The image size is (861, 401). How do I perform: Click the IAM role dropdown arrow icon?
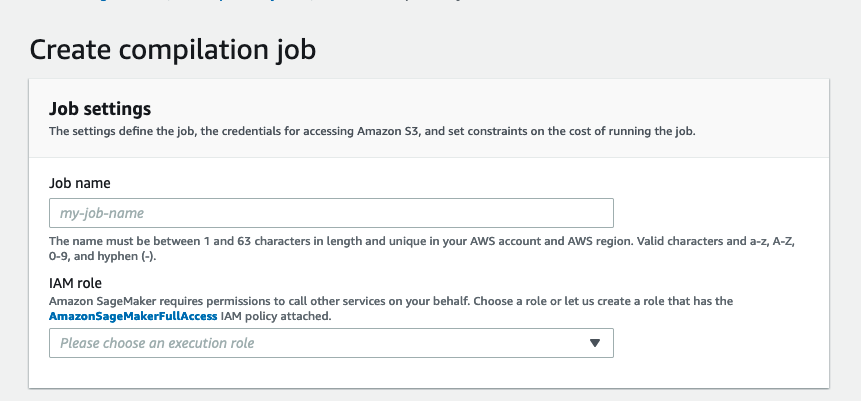(x=594, y=343)
